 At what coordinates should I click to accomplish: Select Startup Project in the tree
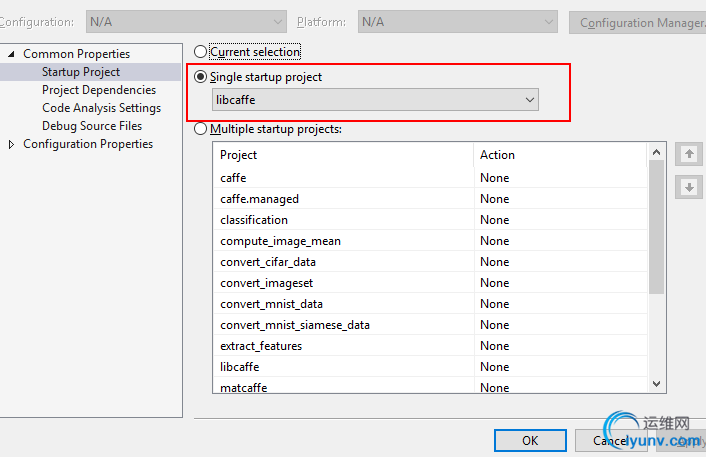pyautogui.click(x=81, y=72)
